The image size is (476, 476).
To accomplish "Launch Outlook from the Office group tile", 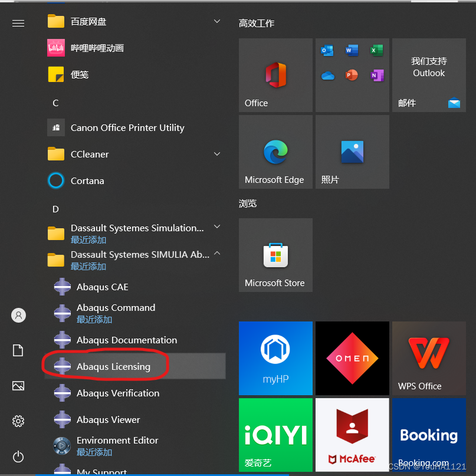I will [x=327, y=50].
